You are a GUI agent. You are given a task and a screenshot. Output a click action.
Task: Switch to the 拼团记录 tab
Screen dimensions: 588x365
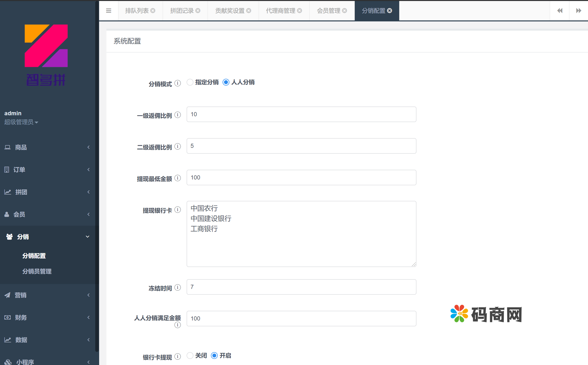(x=182, y=11)
